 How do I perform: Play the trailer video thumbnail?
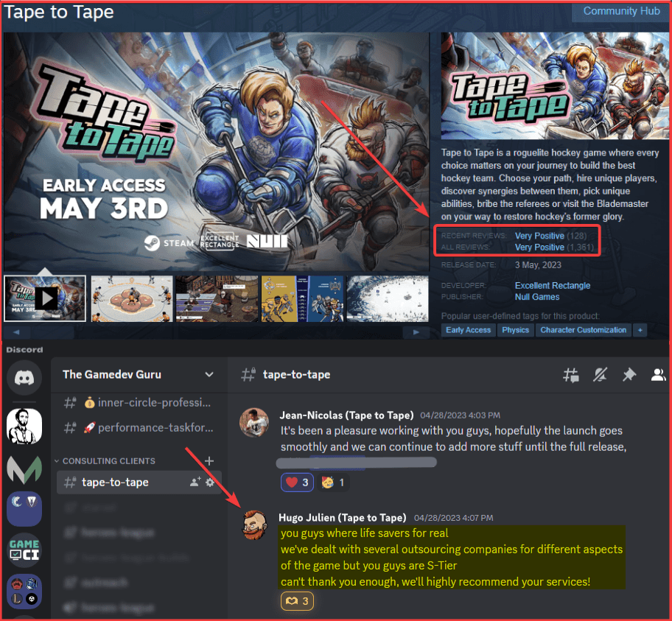pos(45,298)
